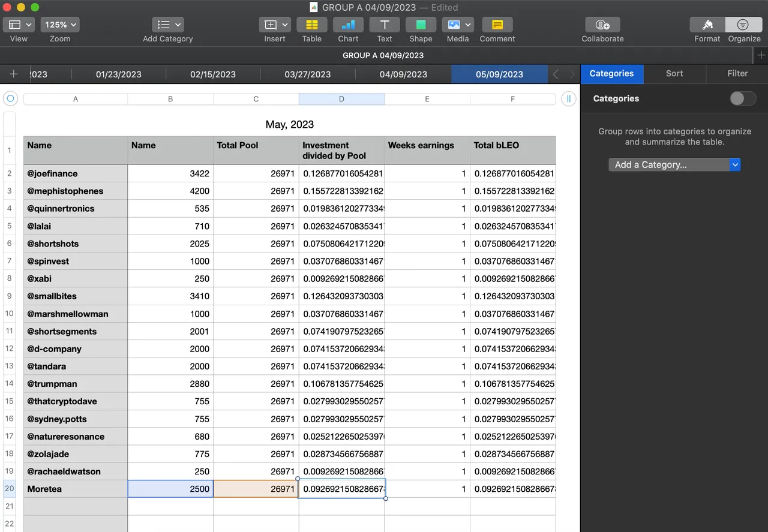This screenshot has width=768, height=532.
Task: Click the Add Category toolbar icon
Action: 168,25
